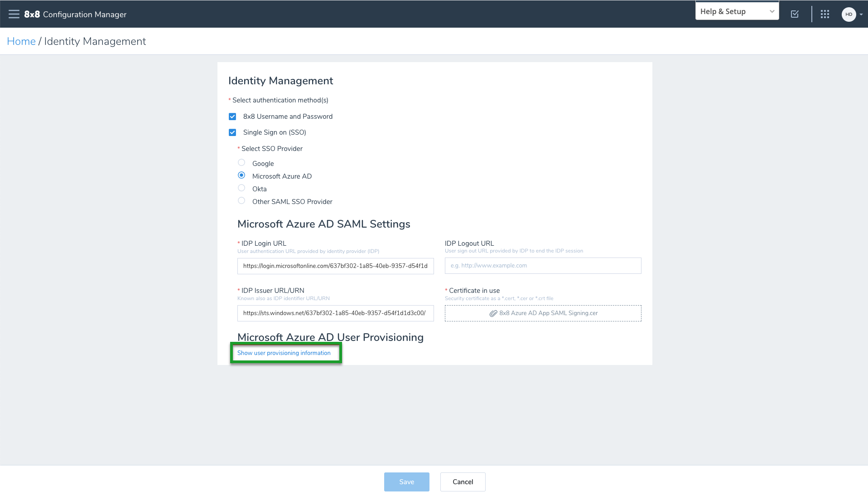Go to Home breadcrumb

click(21, 41)
